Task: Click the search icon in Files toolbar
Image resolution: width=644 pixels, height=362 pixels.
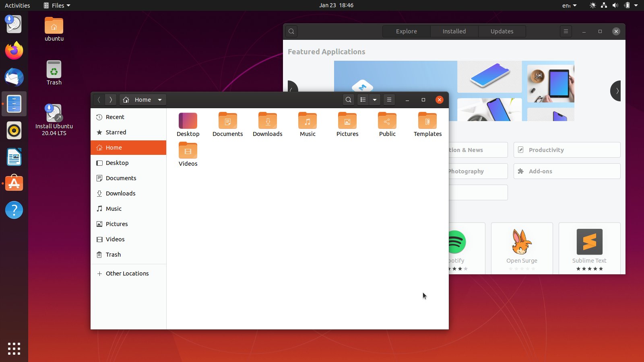Action: pos(349,100)
